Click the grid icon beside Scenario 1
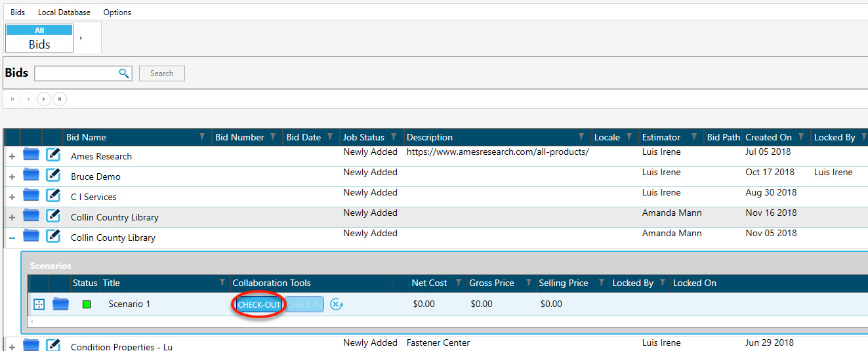The width and height of the screenshot is (868, 351). pos(39,304)
